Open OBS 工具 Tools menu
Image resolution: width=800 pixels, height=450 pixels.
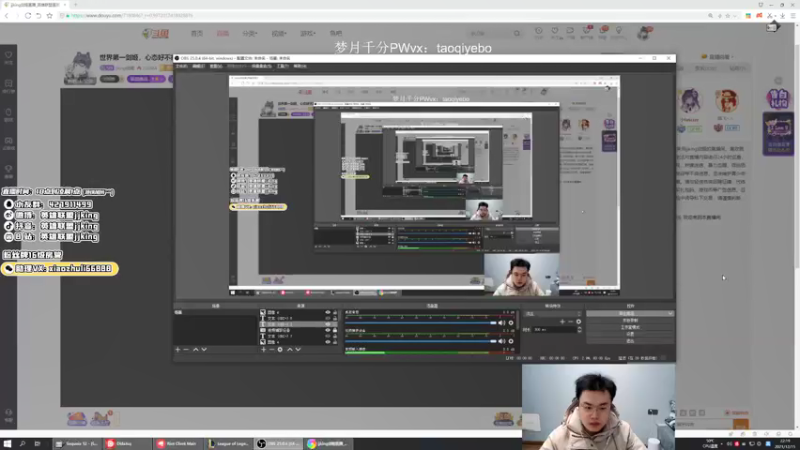click(x=283, y=66)
